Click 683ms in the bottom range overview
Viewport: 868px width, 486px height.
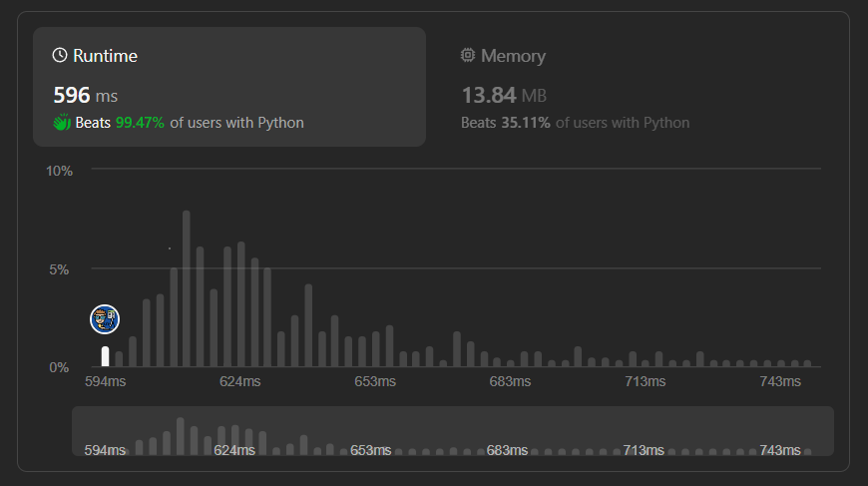[507, 450]
